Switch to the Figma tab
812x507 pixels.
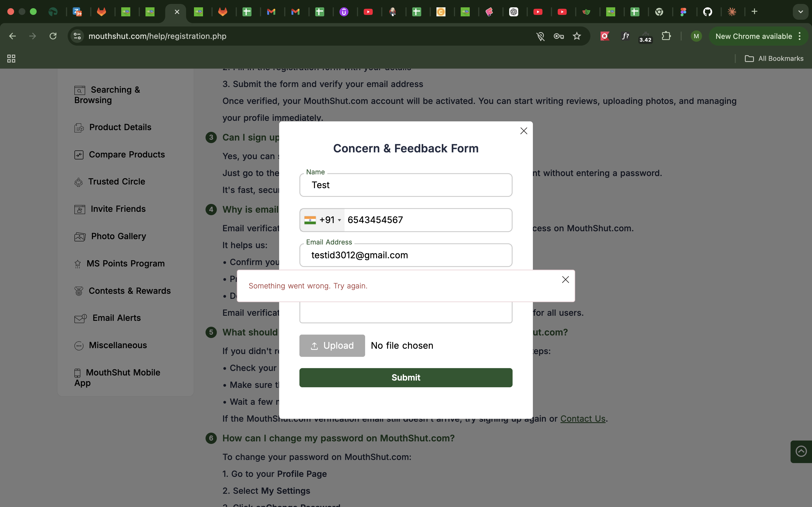[683, 12]
